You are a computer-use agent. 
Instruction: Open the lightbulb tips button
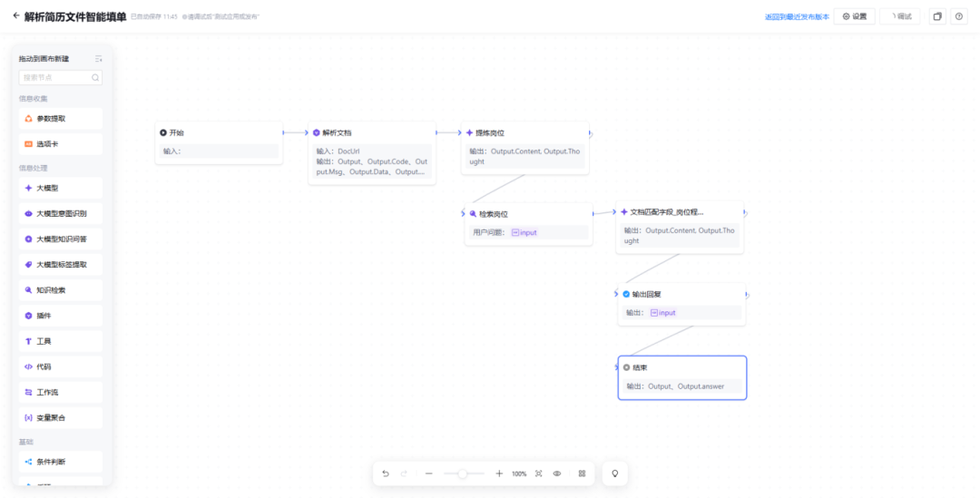pos(614,474)
